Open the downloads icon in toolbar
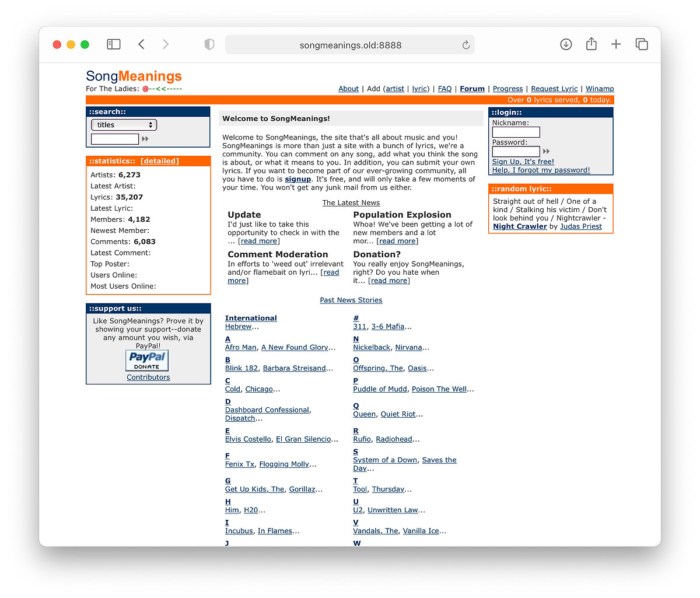Viewport: 700px width, 598px height. [566, 44]
